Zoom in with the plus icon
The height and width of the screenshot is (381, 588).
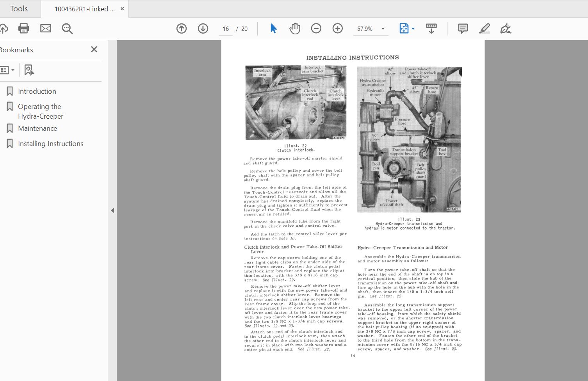(x=338, y=28)
